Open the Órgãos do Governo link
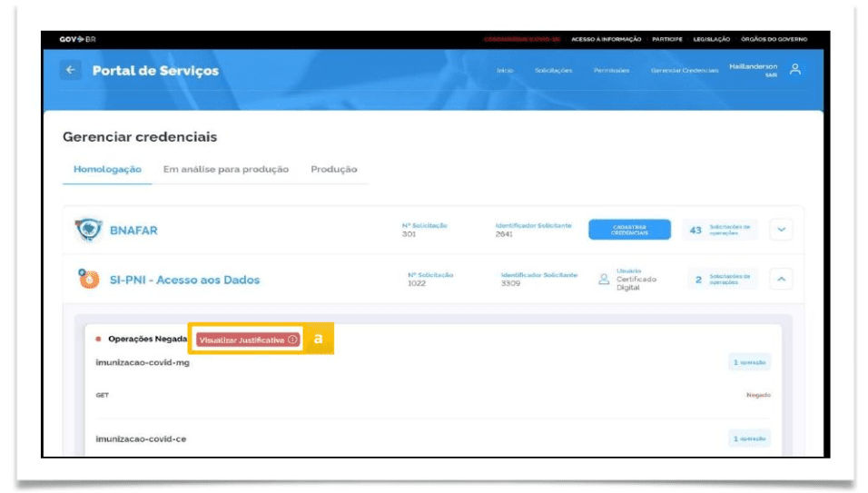Viewport: 868px width, 493px height. click(774, 39)
